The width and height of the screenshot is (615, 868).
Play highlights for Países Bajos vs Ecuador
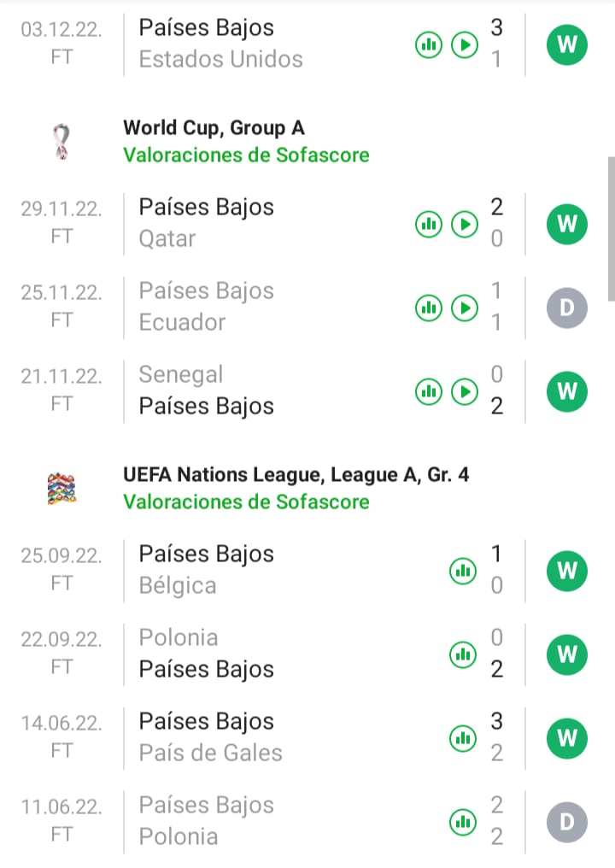[464, 307]
